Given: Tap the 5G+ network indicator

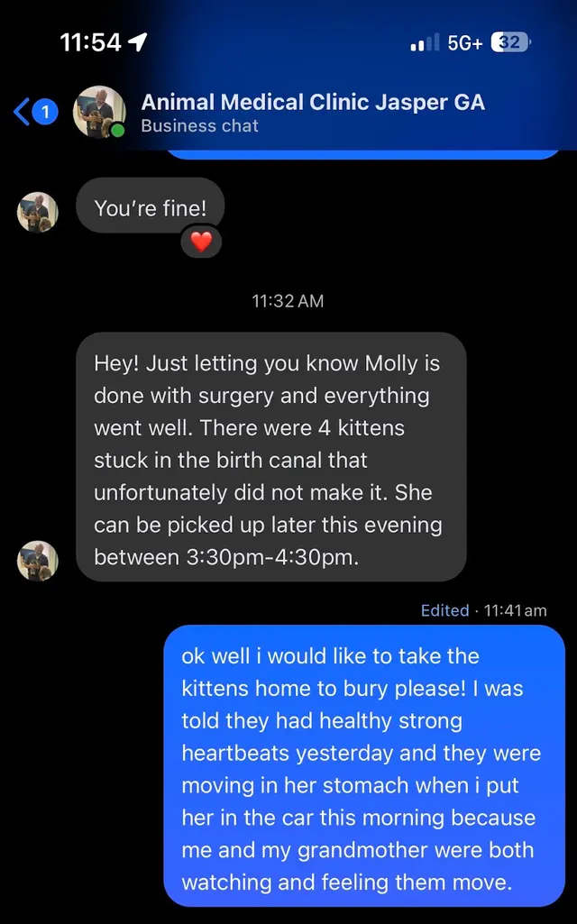Looking at the screenshot, I should [465, 42].
